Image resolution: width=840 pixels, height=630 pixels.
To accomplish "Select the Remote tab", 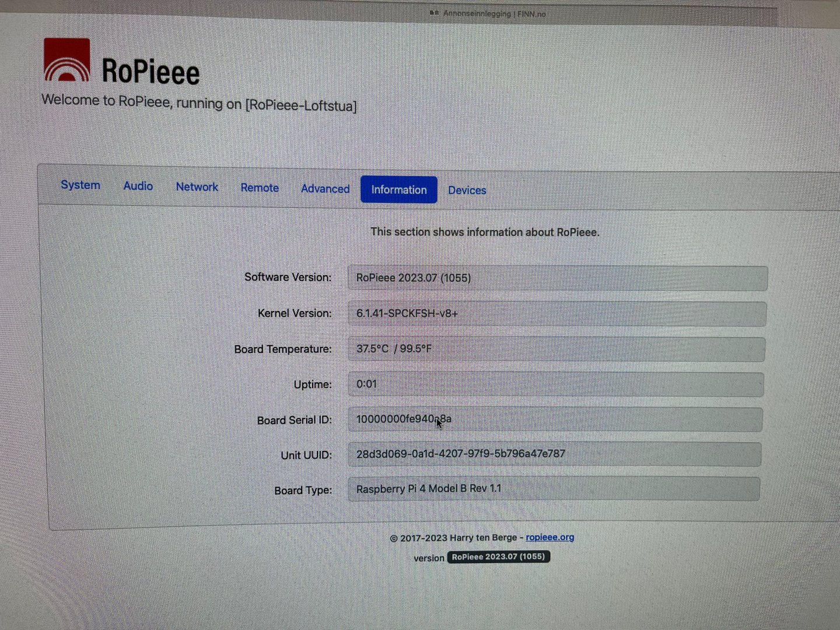I will point(260,188).
